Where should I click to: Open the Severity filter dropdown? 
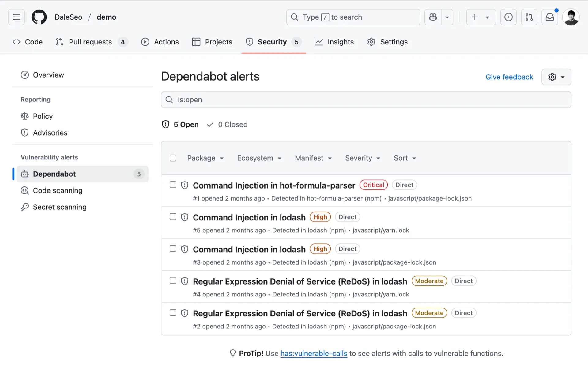(362, 158)
